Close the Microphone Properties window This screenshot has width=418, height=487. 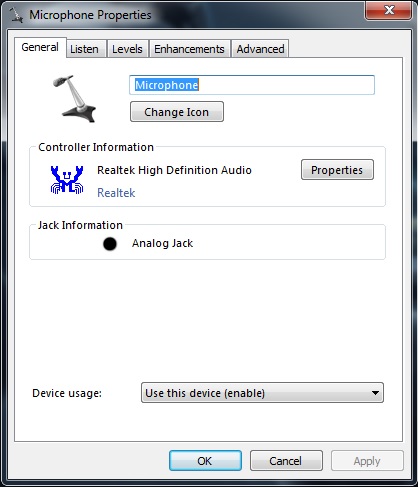tap(388, 10)
